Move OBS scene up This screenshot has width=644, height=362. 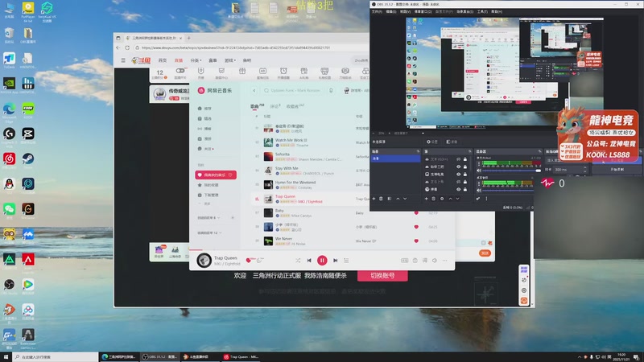398,199
